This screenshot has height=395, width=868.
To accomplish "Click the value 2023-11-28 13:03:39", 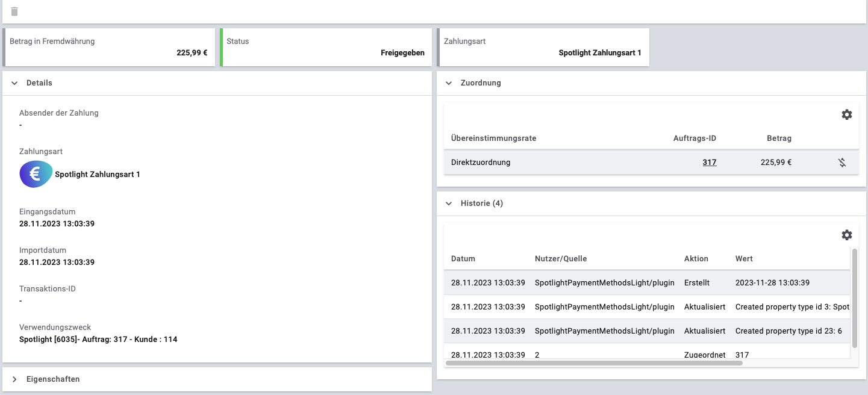I will coord(772,282).
